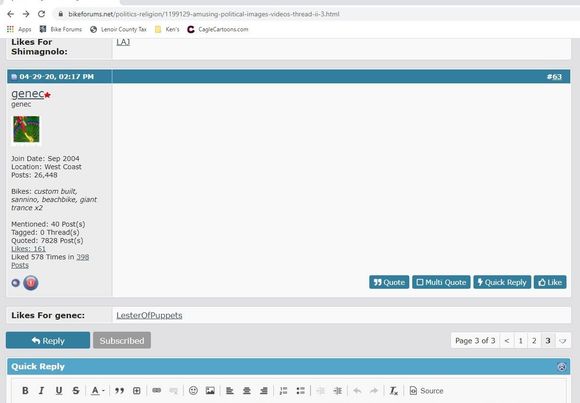Click the Reply button
580x403 pixels.
(48, 340)
